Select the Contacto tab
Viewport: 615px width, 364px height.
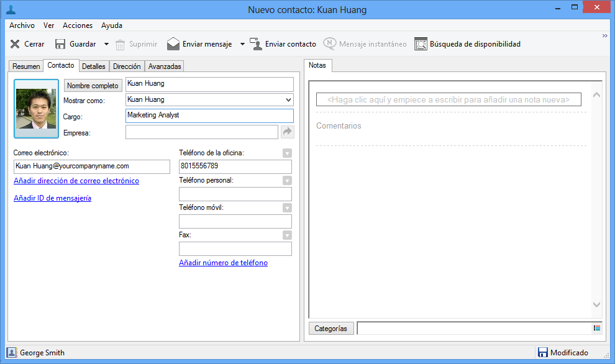(x=61, y=65)
